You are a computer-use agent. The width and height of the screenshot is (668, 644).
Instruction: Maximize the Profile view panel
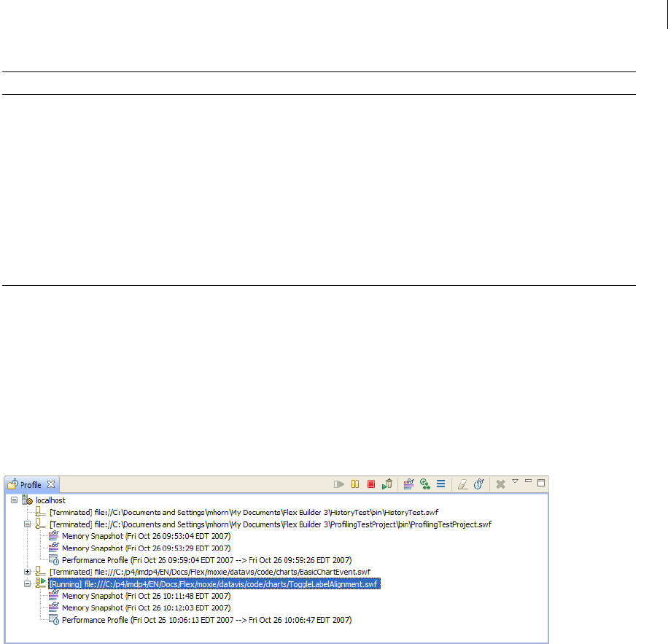coord(541,483)
